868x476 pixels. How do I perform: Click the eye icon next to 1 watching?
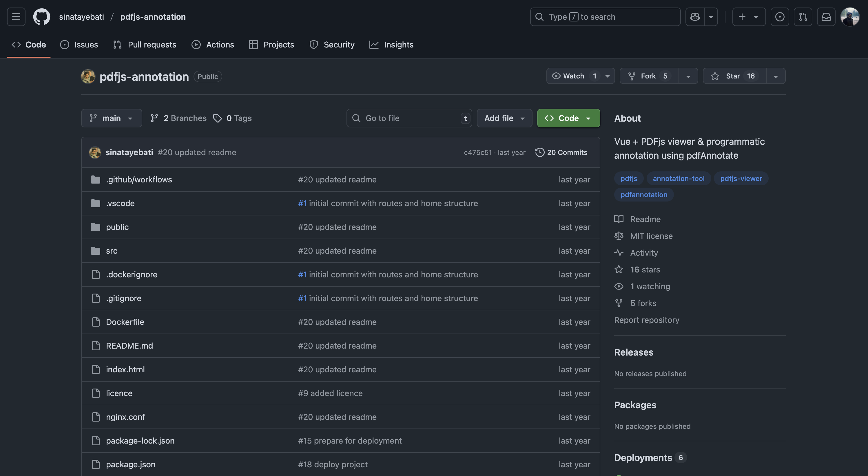[619, 286]
